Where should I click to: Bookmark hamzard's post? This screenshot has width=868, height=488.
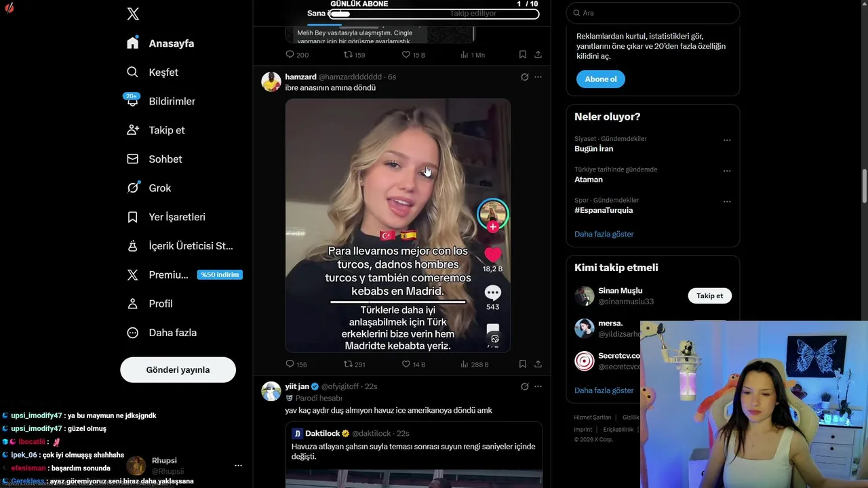[523, 364]
